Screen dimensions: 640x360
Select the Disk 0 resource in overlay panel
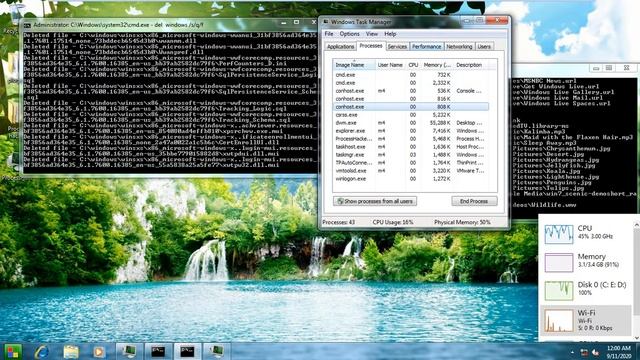[587, 290]
